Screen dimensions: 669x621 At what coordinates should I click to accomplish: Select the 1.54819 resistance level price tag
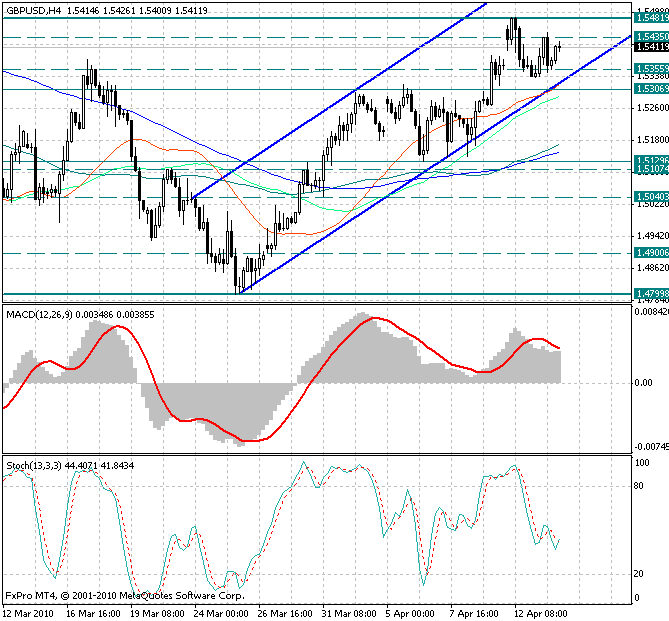point(650,17)
